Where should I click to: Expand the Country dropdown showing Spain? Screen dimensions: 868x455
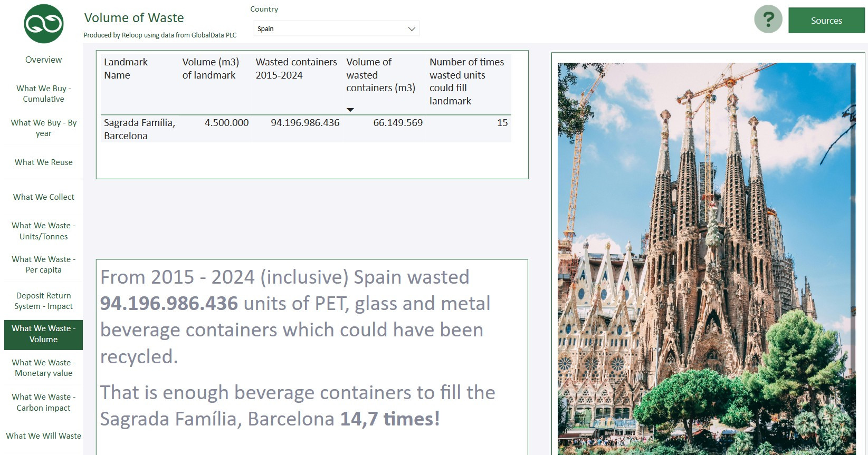click(336, 28)
